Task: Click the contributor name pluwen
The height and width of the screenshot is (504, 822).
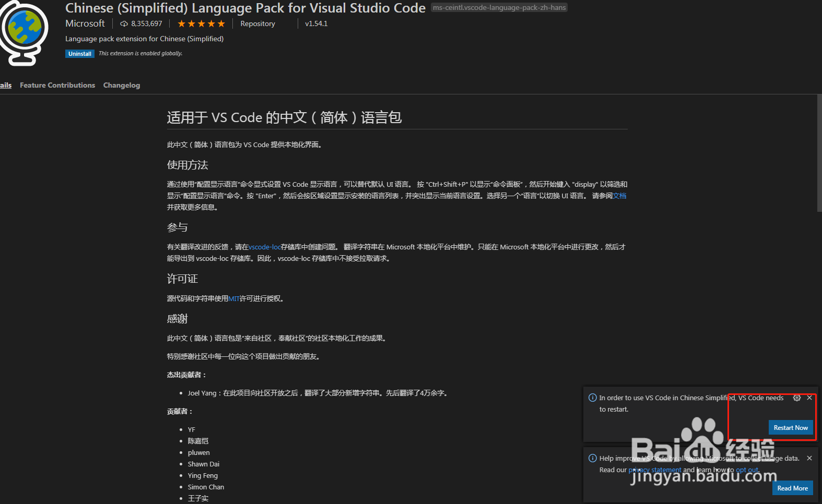Action: [199, 452]
